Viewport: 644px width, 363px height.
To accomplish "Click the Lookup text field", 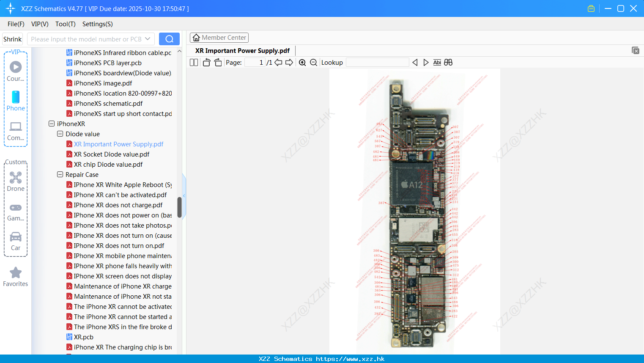I will (378, 63).
